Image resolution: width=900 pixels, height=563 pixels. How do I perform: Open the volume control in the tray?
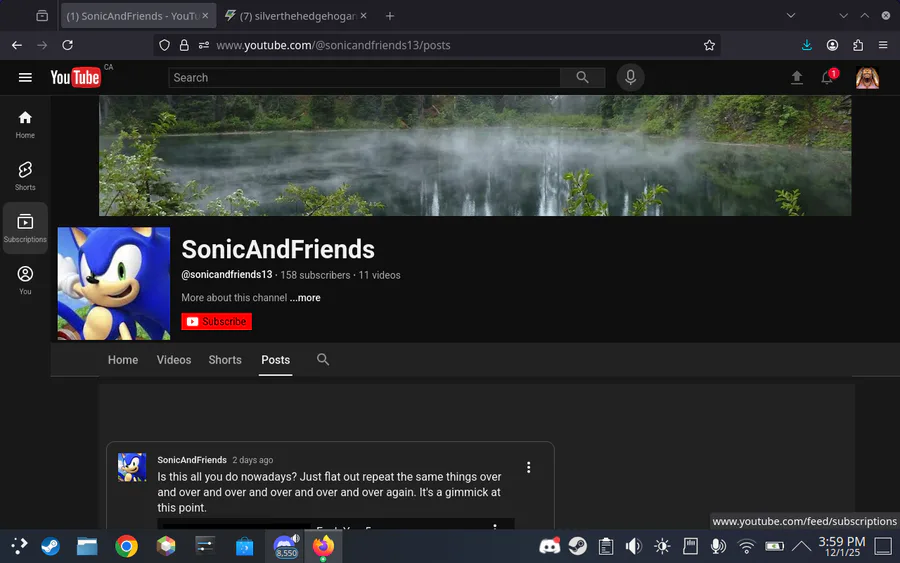pos(634,546)
